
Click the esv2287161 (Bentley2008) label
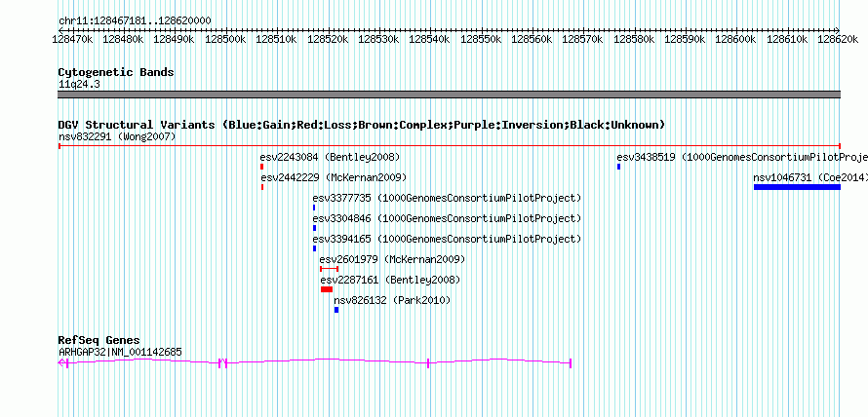[390, 280]
